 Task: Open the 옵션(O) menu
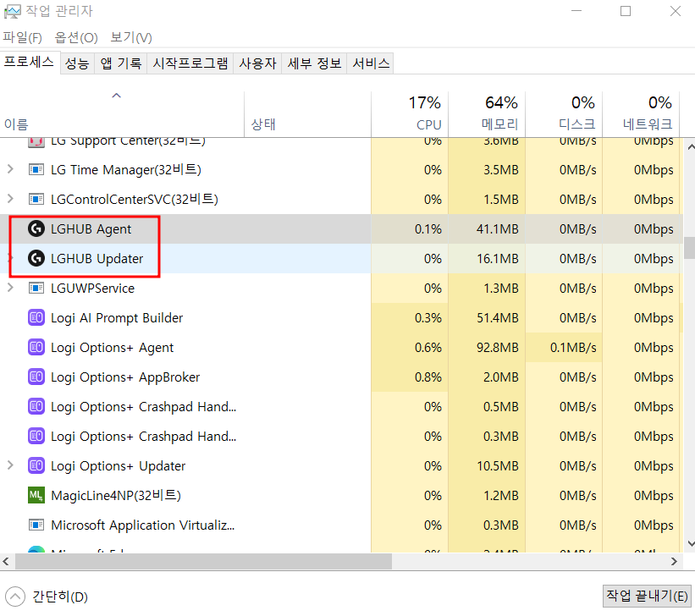coord(75,37)
